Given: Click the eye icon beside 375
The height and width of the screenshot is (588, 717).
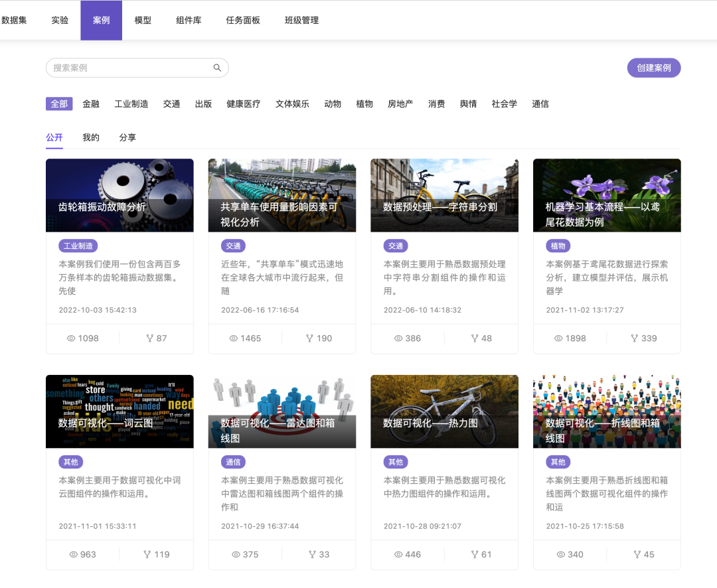Looking at the screenshot, I should [236, 555].
